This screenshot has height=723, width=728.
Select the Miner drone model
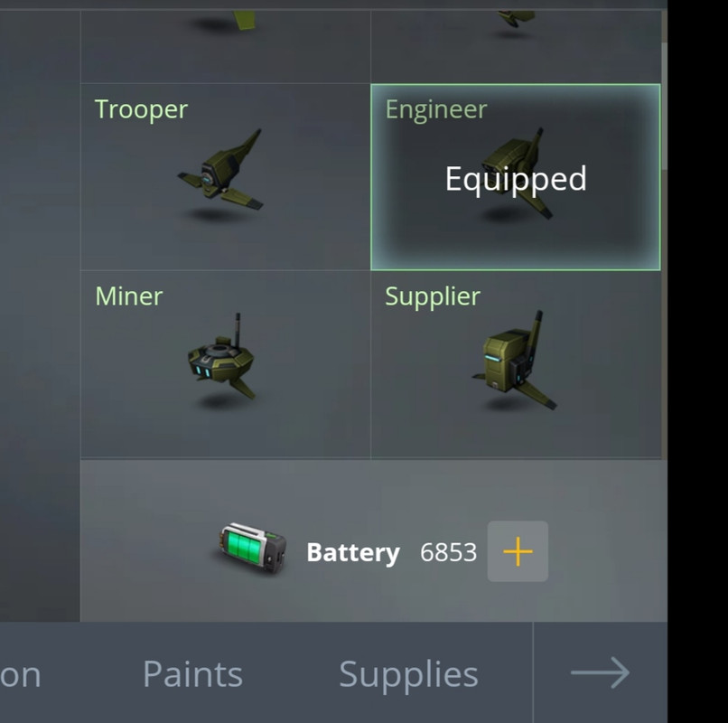pos(221,357)
